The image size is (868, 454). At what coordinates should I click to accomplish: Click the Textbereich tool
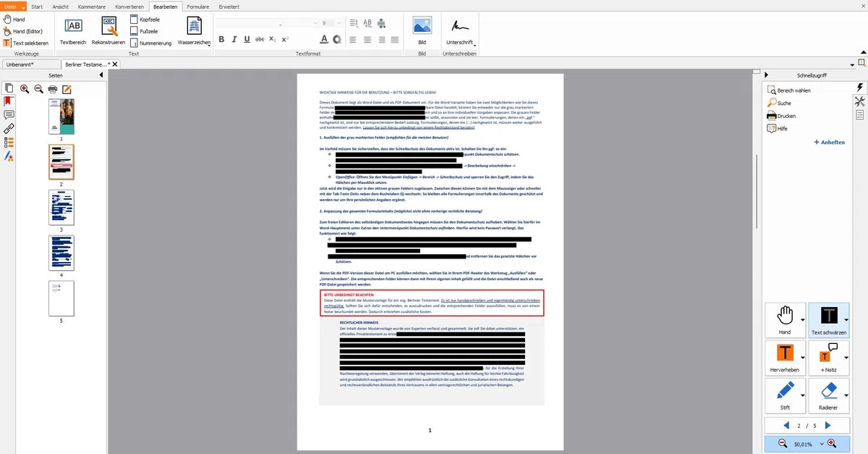[x=73, y=31]
